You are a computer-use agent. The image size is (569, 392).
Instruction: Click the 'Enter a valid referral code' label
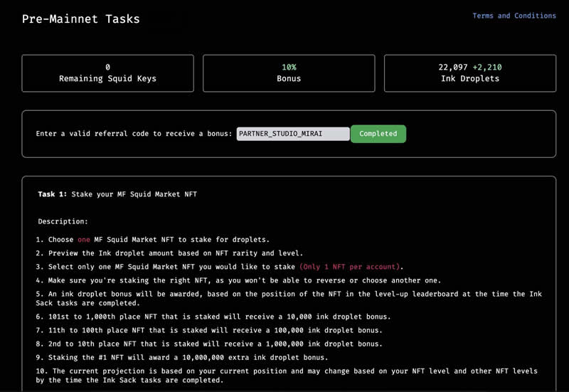[134, 134]
